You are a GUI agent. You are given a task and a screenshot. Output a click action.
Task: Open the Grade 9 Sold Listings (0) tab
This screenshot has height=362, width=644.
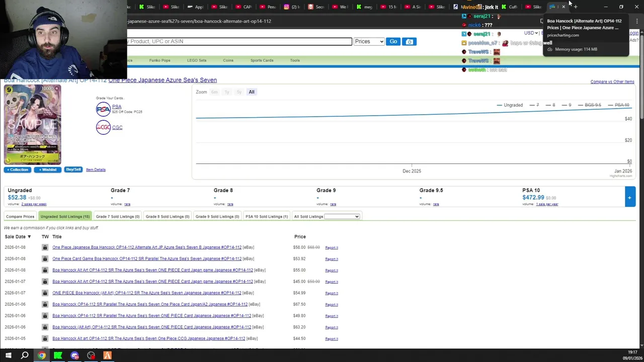pyautogui.click(x=217, y=217)
